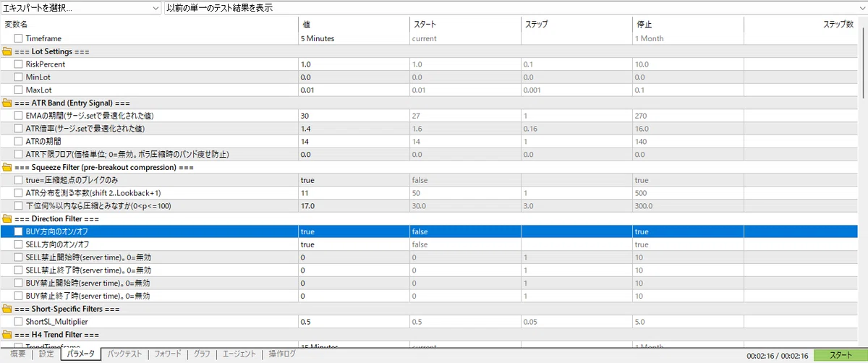868x363 pixels.
Task: Open the 設定 tab
Action: point(46,354)
